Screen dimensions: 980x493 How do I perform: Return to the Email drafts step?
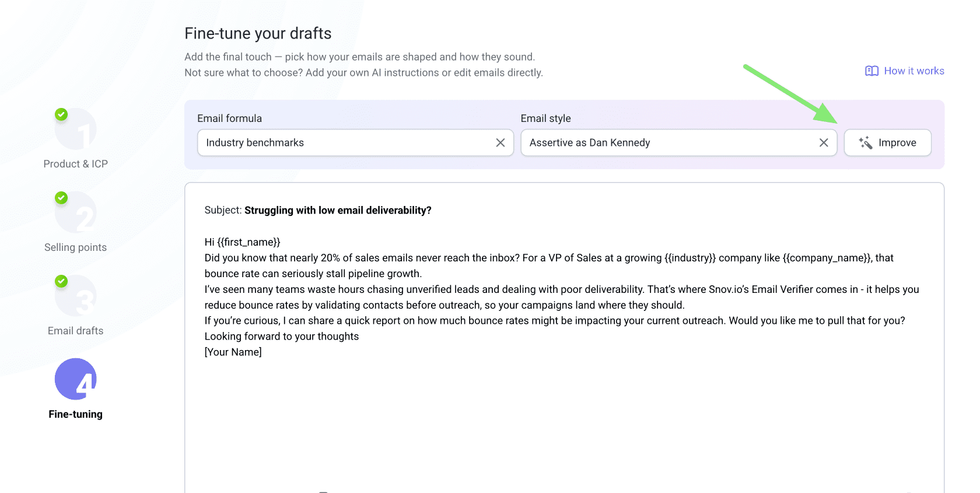(x=76, y=331)
